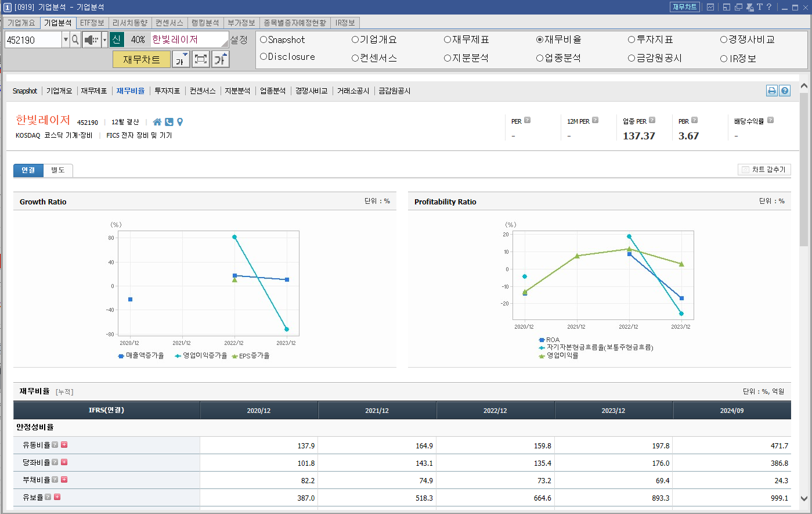Open the 거래소공시 link in page navigation

click(x=353, y=91)
